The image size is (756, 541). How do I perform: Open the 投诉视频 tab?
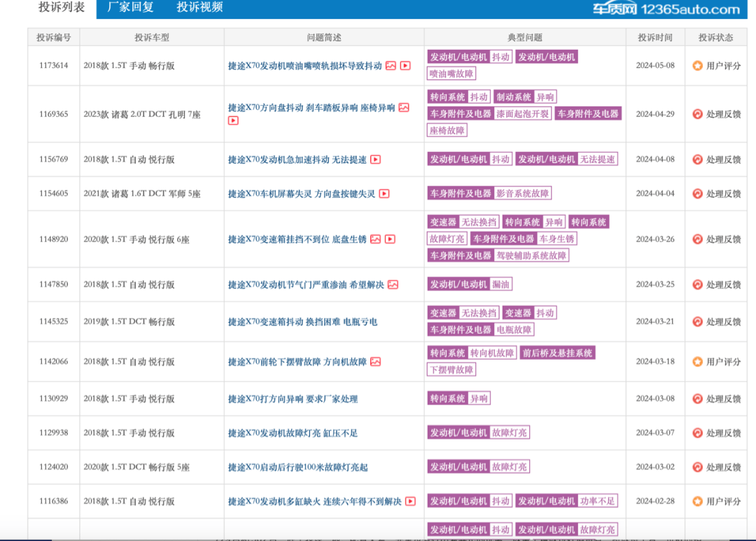tap(199, 7)
